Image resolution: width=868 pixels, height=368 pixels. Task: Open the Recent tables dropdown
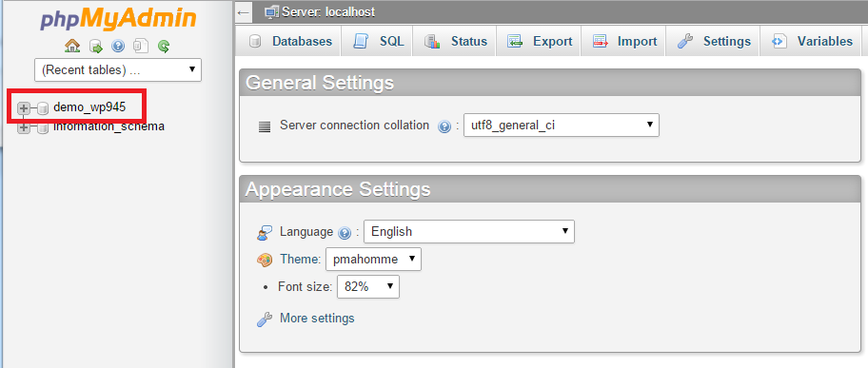[x=118, y=70]
